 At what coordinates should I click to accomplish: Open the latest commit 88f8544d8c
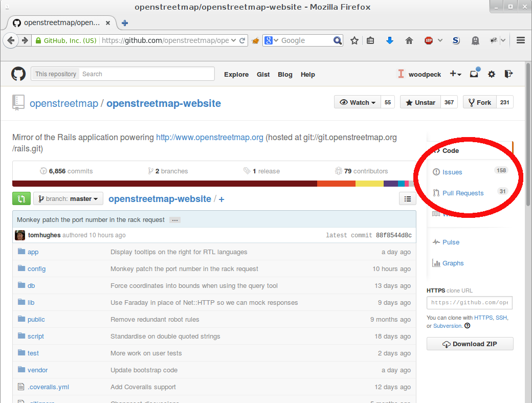pos(393,235)
